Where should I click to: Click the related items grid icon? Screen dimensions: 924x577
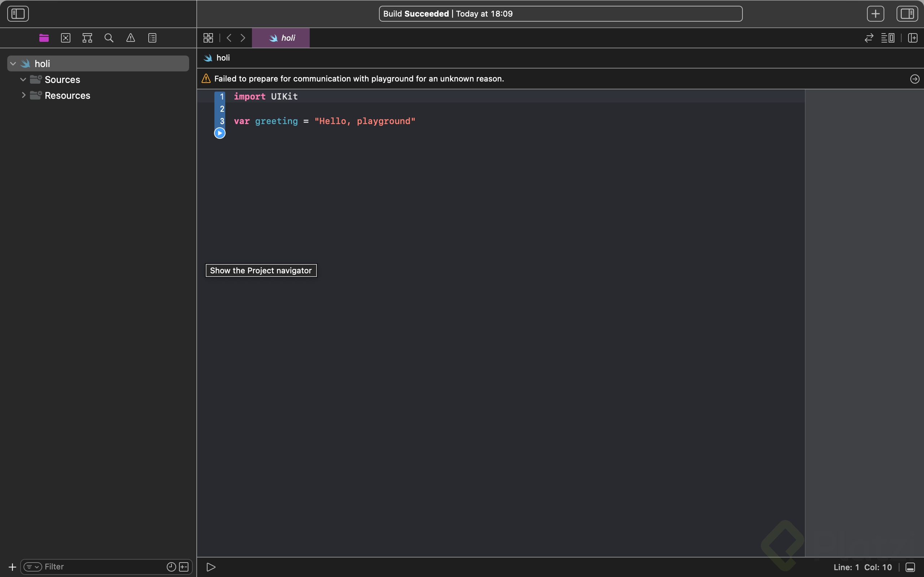[208, 38]
